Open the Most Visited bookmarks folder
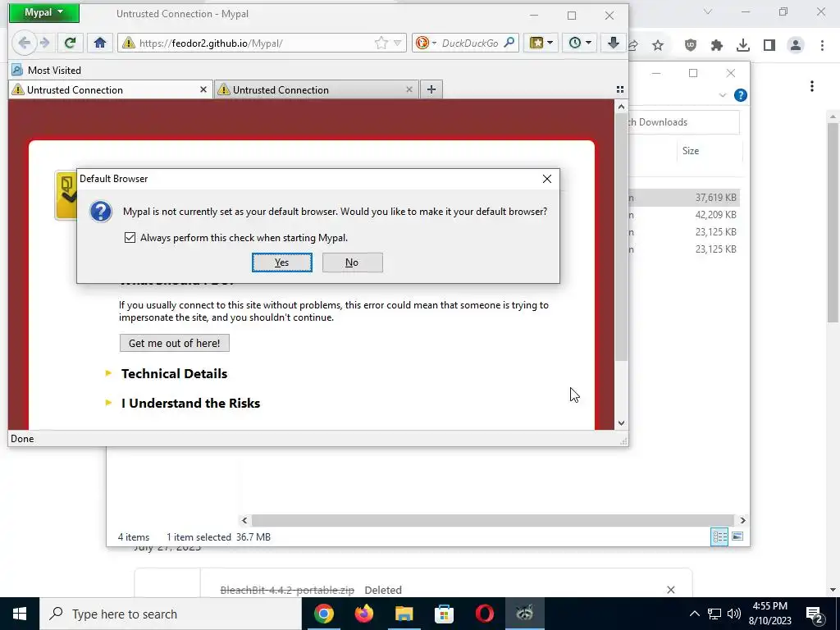 click(x=47, y=71)
